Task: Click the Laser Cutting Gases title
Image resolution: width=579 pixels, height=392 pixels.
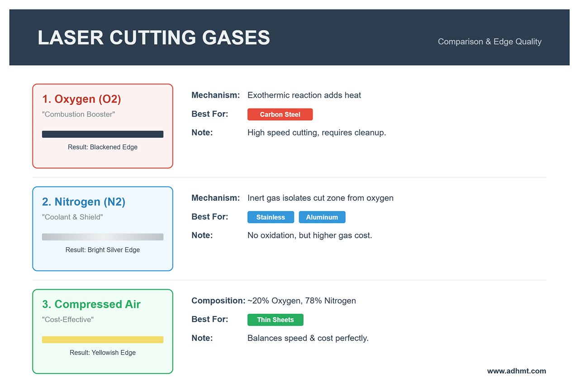Action: coord(154,38)
